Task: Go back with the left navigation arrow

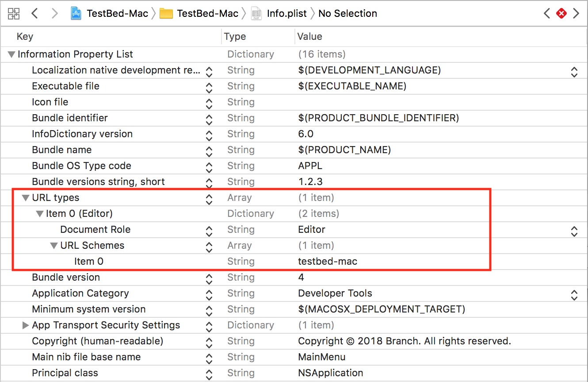Action: pos(34,13)
